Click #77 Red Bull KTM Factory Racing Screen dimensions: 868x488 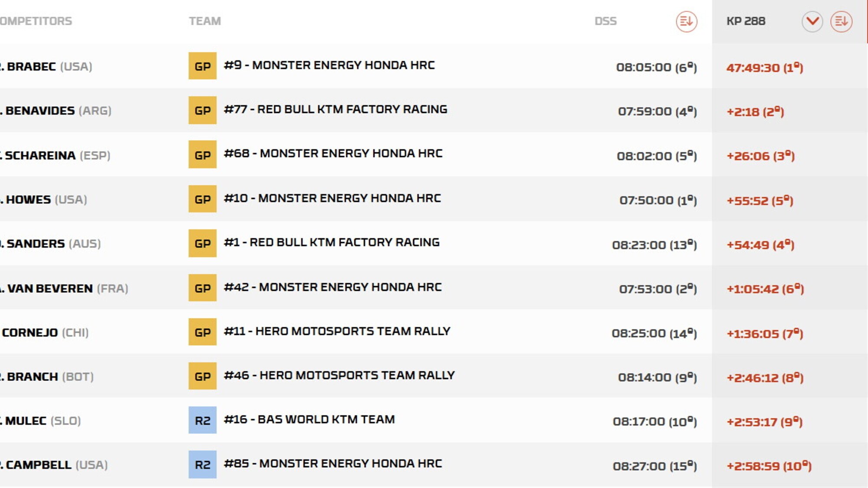[335, 109]
